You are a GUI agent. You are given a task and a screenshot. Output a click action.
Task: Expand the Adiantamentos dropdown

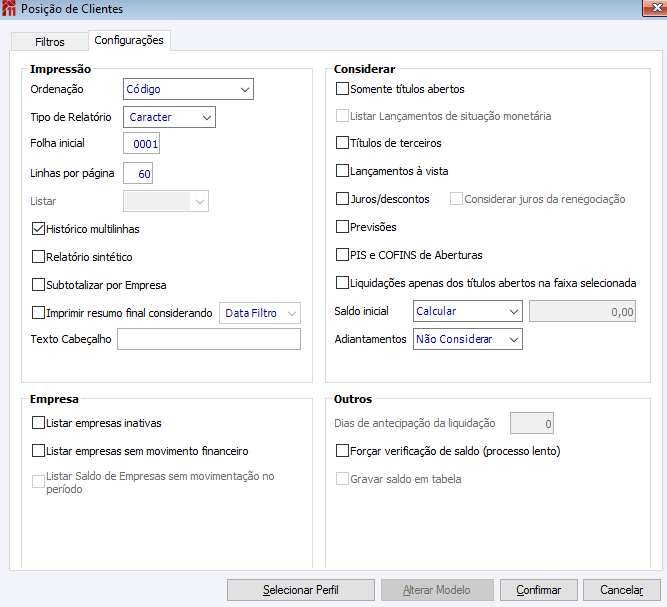[467, 339]
